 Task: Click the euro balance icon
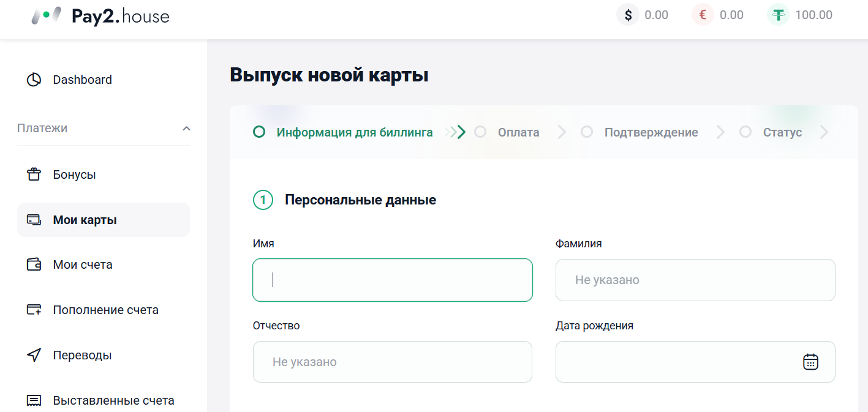(703, 15)
